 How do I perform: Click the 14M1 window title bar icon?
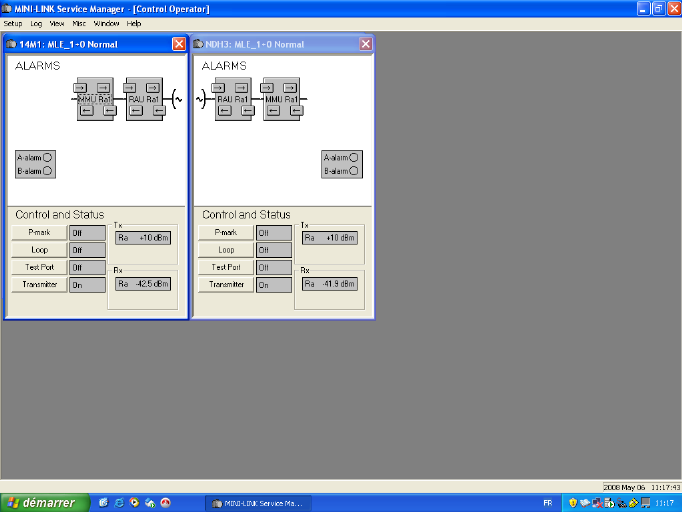(12, 44)
